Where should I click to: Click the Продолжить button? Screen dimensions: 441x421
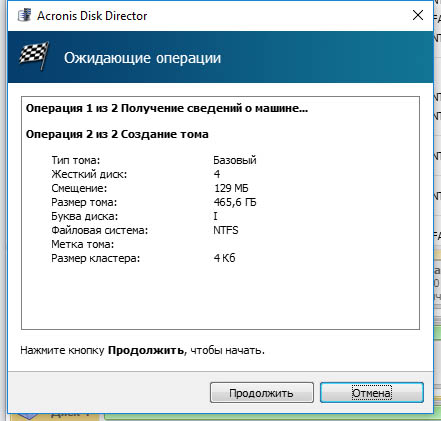[x=262, y=393]
